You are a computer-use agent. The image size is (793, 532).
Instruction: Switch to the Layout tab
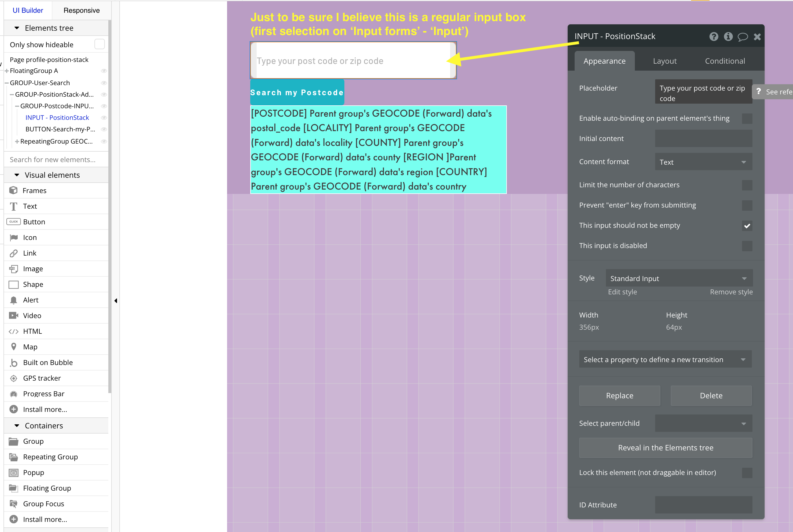pyautogui.click(x=664, y=61)
